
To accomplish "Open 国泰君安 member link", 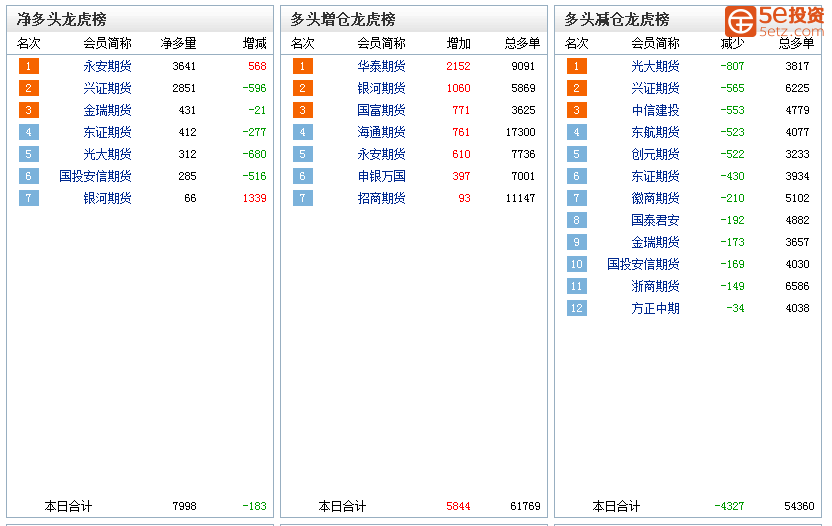I will tap(655, 220).
